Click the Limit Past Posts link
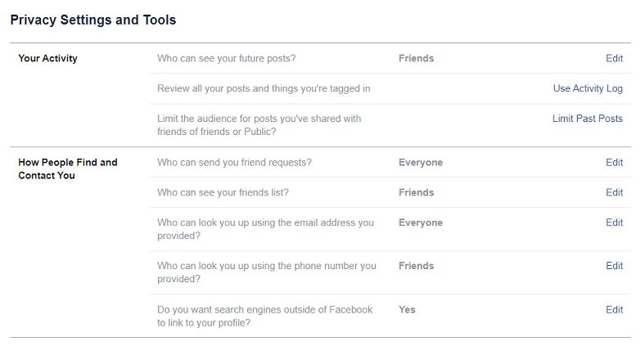640x364 pixels. pos(587,119)
